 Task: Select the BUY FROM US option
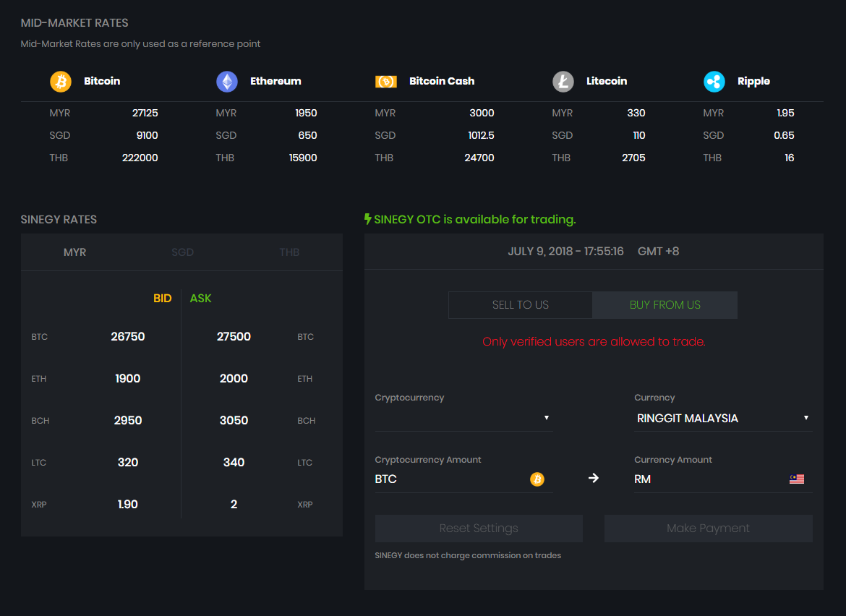(665, 305)
